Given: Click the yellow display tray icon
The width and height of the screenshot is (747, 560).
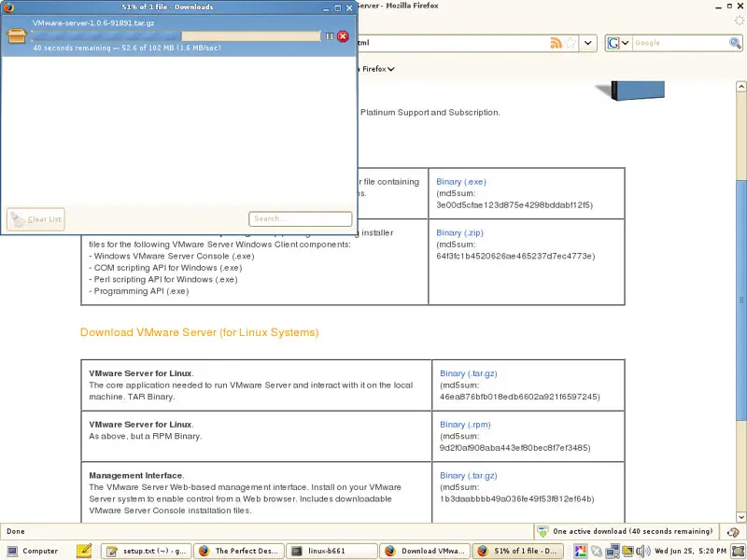Looking at the screenshot, I should point(627,551).
